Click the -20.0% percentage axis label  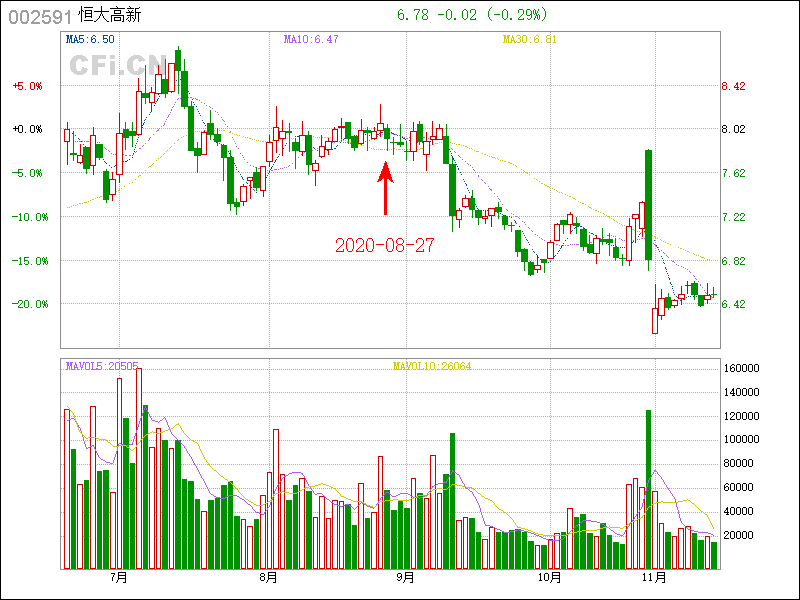coord(26,304)
